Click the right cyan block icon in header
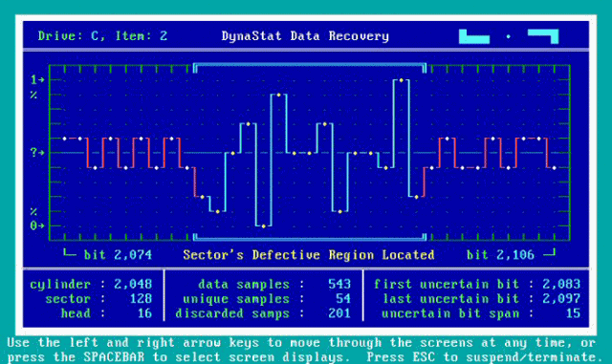 point(543,36)
